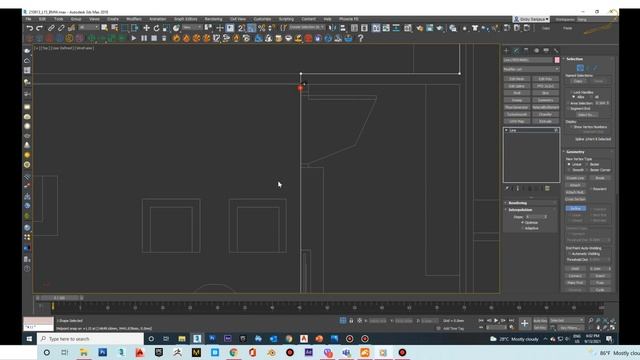The image size is (640, 360).
Task: Open the Modifier List dropdown
Action: [x=531, y=69]
